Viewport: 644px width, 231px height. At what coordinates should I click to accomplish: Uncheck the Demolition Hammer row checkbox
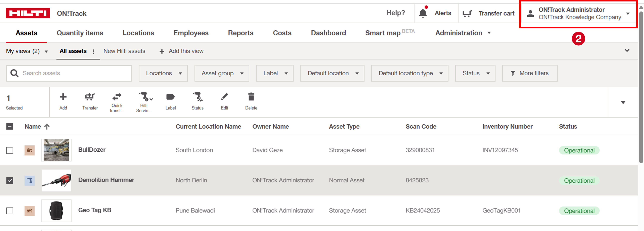10,181
